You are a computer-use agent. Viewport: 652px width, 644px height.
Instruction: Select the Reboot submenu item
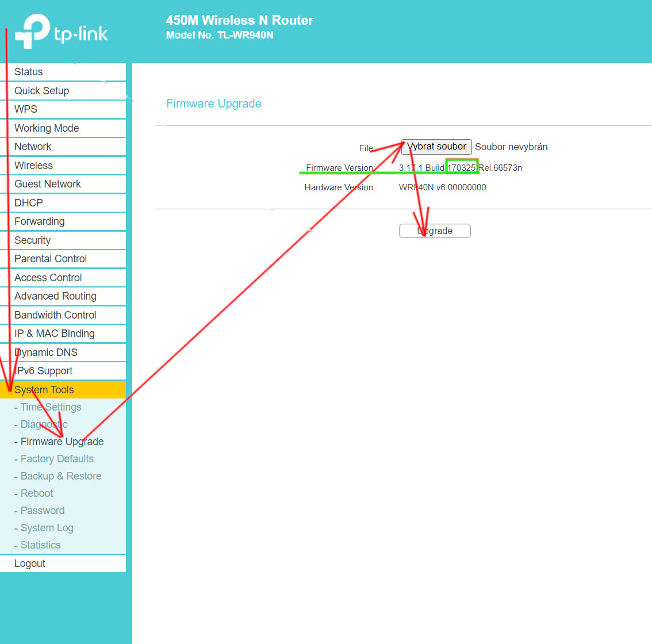point(37,493)
